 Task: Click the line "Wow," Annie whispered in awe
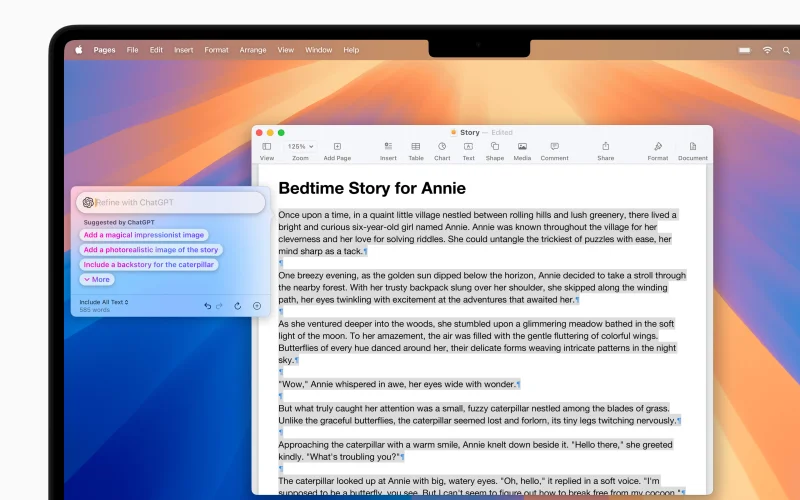click(397, 384)
